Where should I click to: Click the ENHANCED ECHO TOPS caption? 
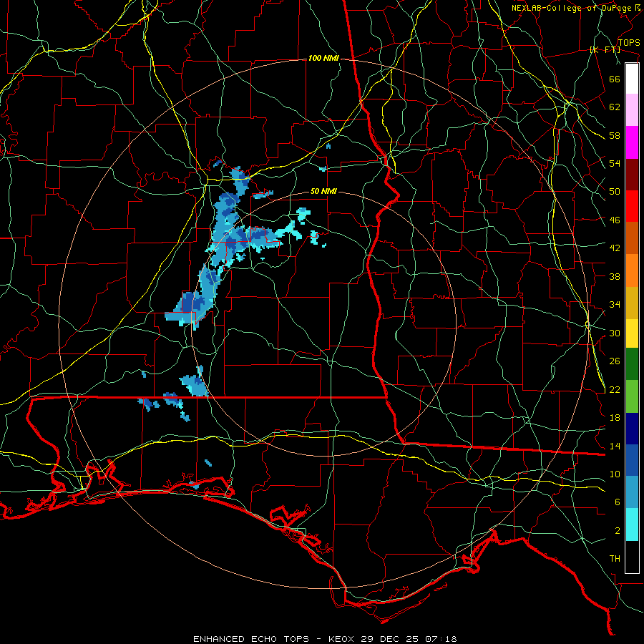click(251, 639)
